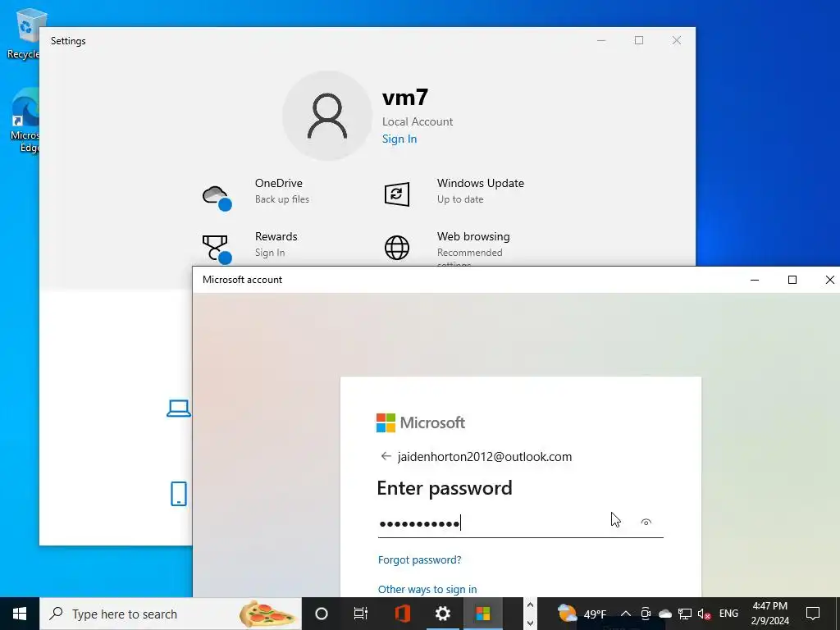
Task: Open Office app from taskbar
Action: (x=402, y=614)
